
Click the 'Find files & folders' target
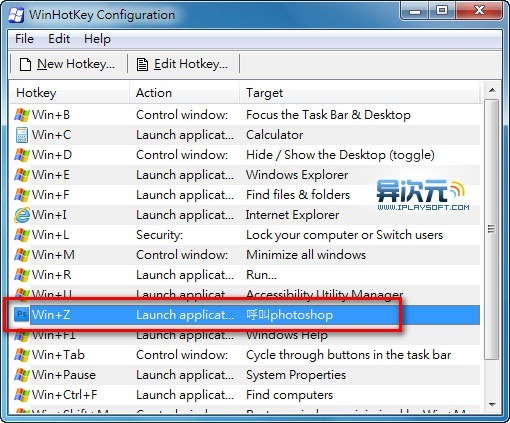(298, 195)
